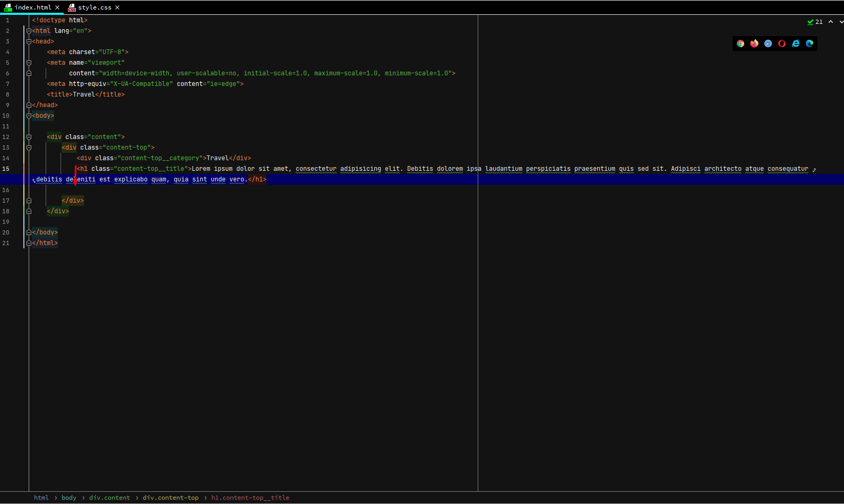Click line number 12 in the gutter
The height and width of the screenshot is (504, 844).
click(x=6, y=137)
